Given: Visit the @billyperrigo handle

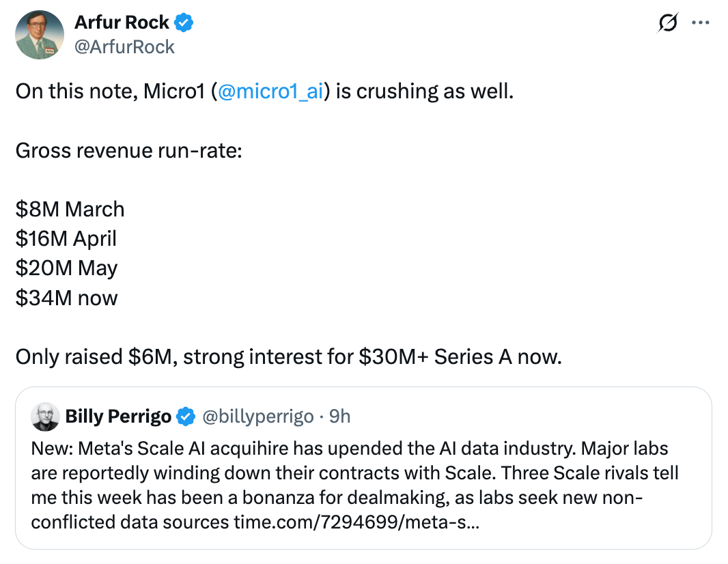Looking at the screenshot, I should point(258,417).
